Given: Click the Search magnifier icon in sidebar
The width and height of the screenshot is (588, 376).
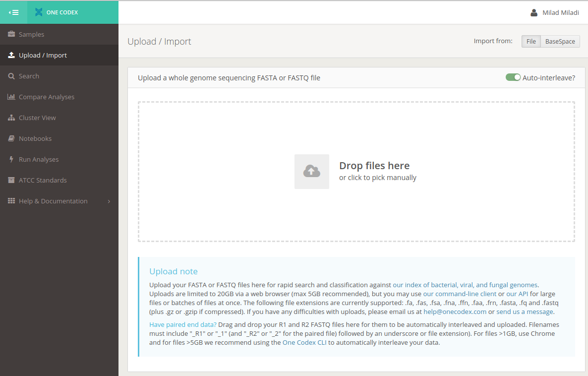Looking at the screenshot, I should [x=11, y=76].
